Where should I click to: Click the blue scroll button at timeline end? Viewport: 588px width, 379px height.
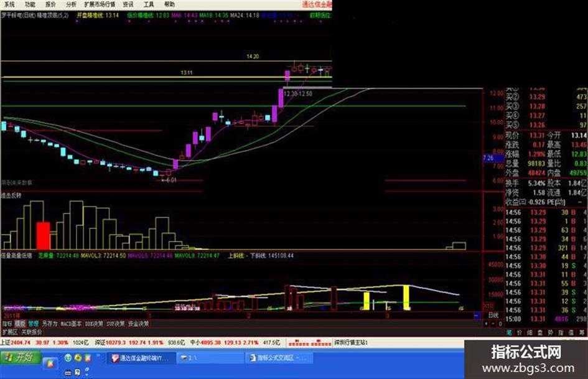(x=477, y=316)
